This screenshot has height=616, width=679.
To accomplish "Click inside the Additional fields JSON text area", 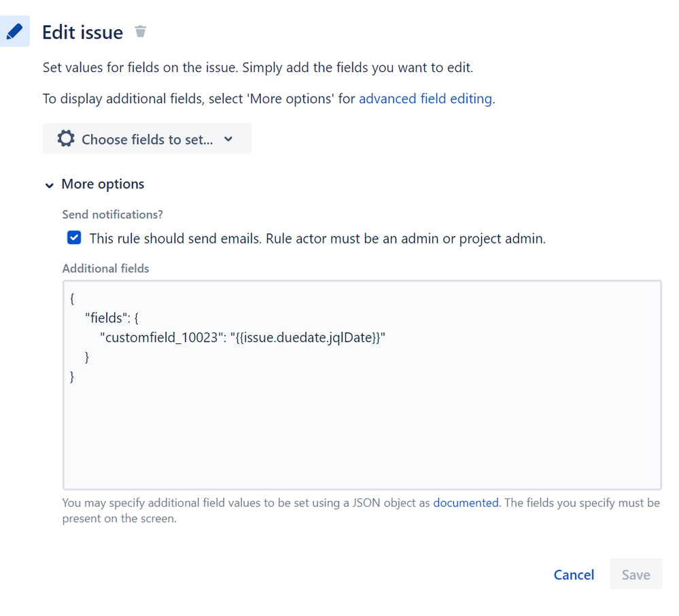I will (362, 385).
